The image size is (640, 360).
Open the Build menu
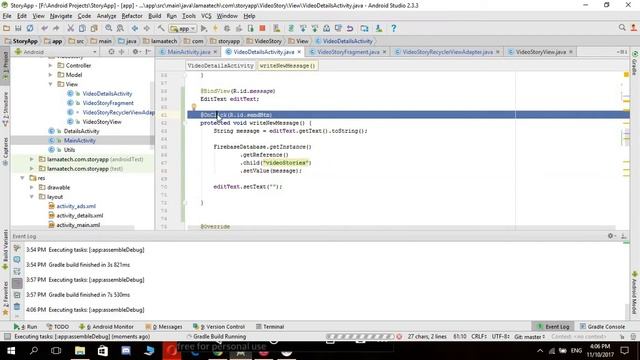pos(154,16)
